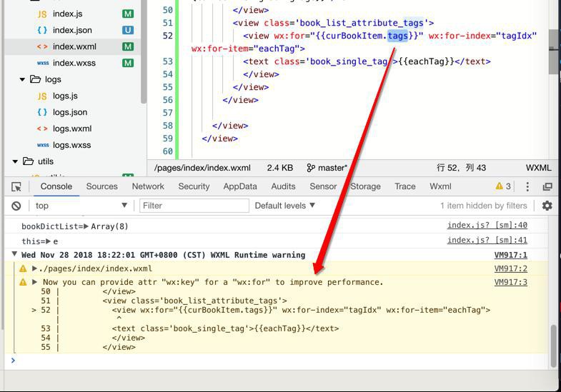Click the M git badge on index.wxml

pyautogui.click(x=128, y=46)
